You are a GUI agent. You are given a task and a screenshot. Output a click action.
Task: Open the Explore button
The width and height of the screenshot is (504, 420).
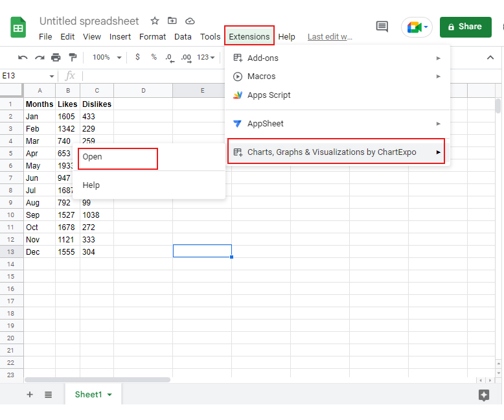(484, 395)
